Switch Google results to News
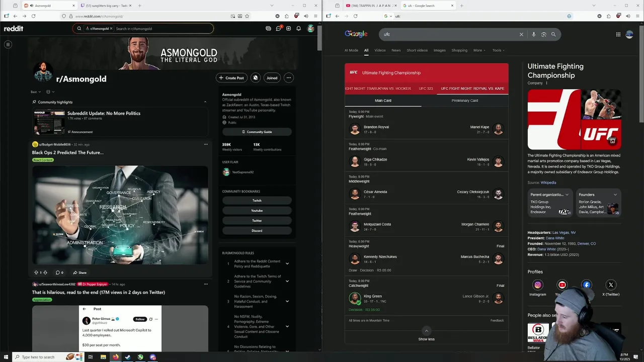The height and width of the screenshot is (362, 644). (396, 50)
